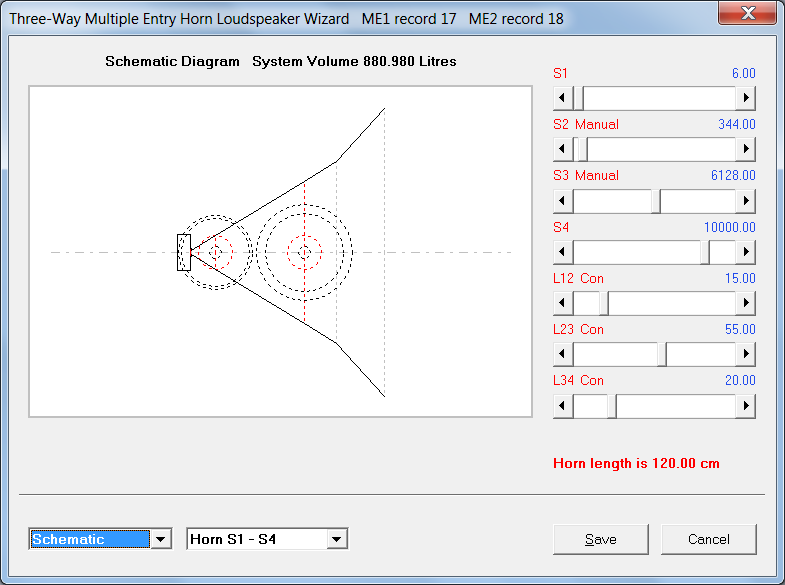Click the small dashed driver circle near throat
The height and width of the screenshot is (585, 785).
coord(215,252)
